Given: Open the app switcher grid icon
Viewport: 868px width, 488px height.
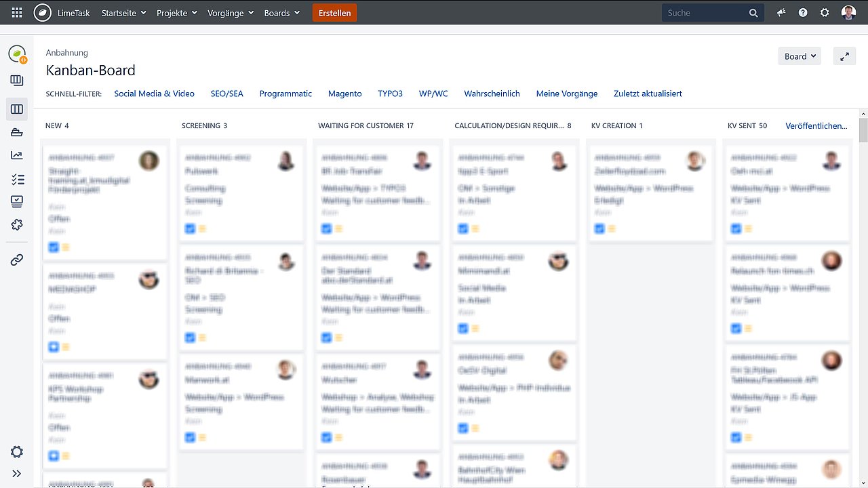Looking at the screenshot, I should pos(17,13).
